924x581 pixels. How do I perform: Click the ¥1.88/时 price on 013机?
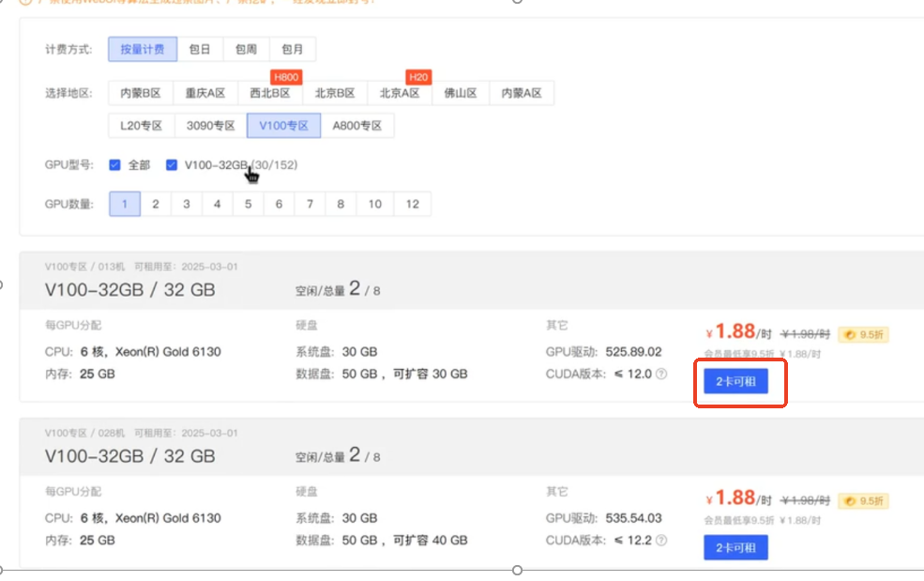[x=738, y=332]
